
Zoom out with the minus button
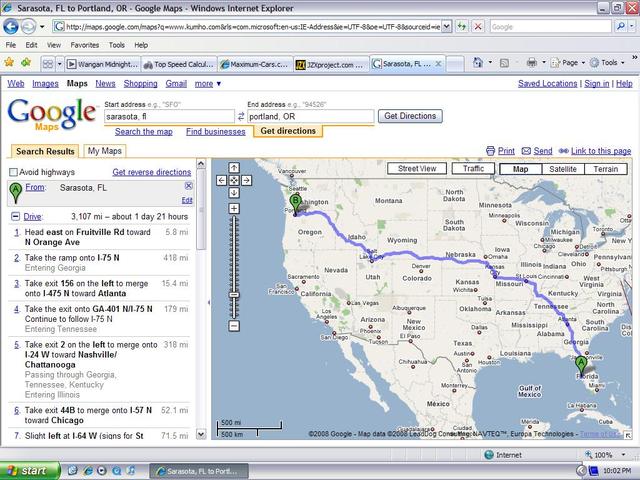(x=234, y=326)
